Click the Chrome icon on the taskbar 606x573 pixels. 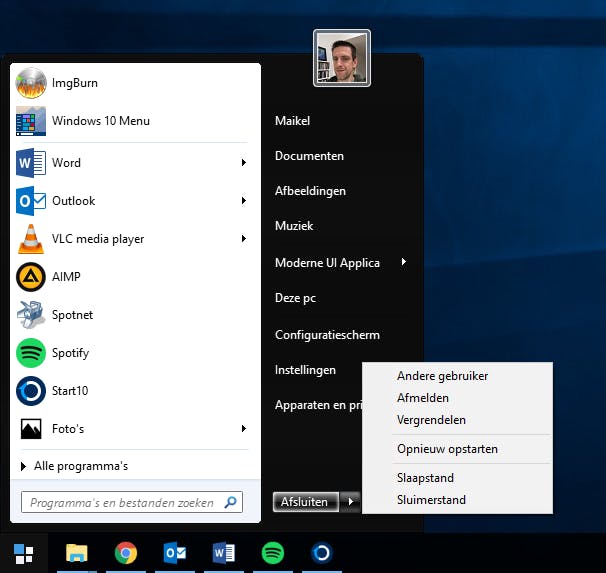[x=125, y=553]
